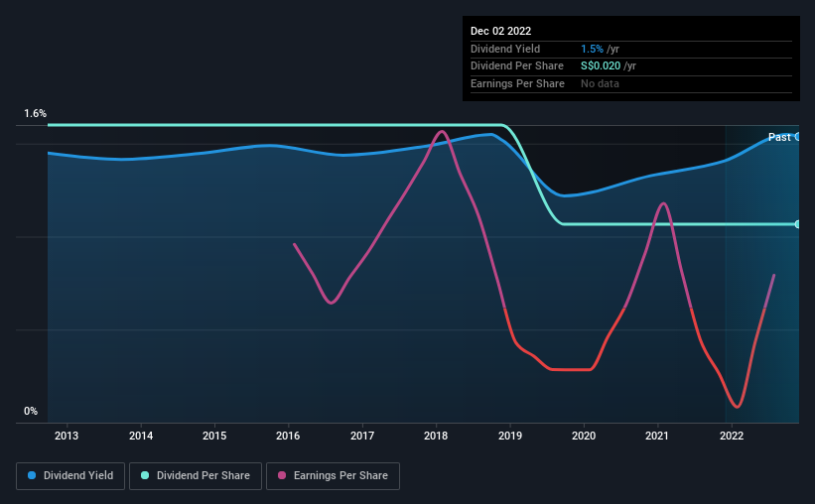Select the 2022 x-axis label
The width and height of the screenshot is (815, 504).
pos(732,436)
